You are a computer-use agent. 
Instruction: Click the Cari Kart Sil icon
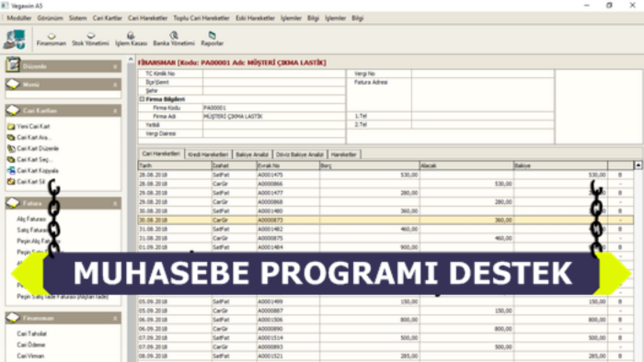point(11,182)
